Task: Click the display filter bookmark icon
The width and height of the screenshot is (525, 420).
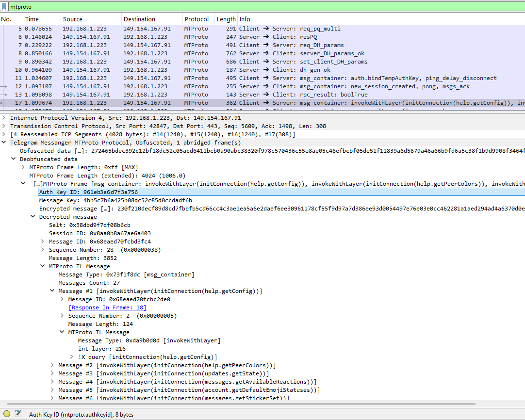Action: tap(4, 6)
